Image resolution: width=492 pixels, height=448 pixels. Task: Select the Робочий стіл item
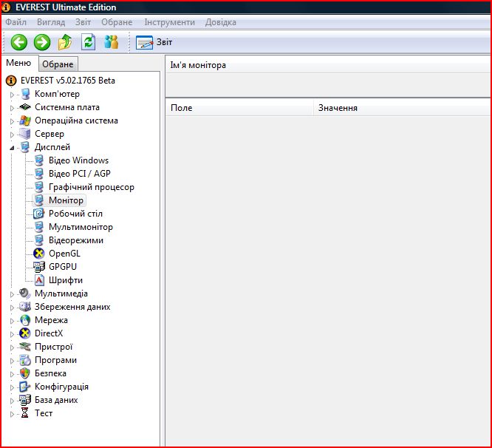point(75,214)
